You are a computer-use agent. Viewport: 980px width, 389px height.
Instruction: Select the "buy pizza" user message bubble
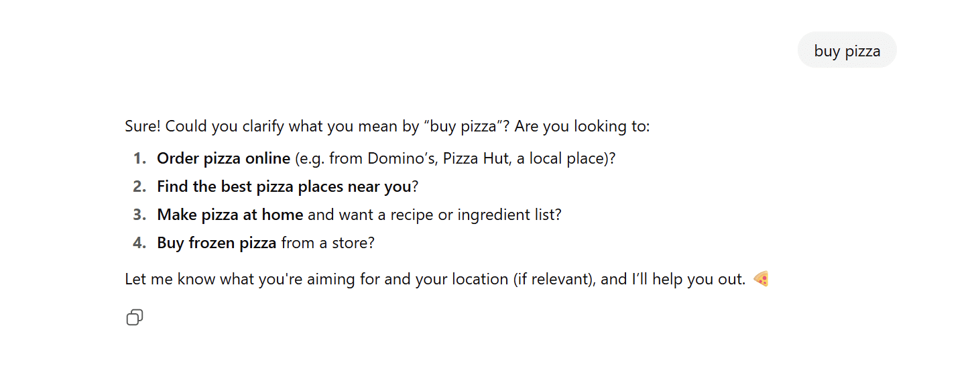coord(847,50)
